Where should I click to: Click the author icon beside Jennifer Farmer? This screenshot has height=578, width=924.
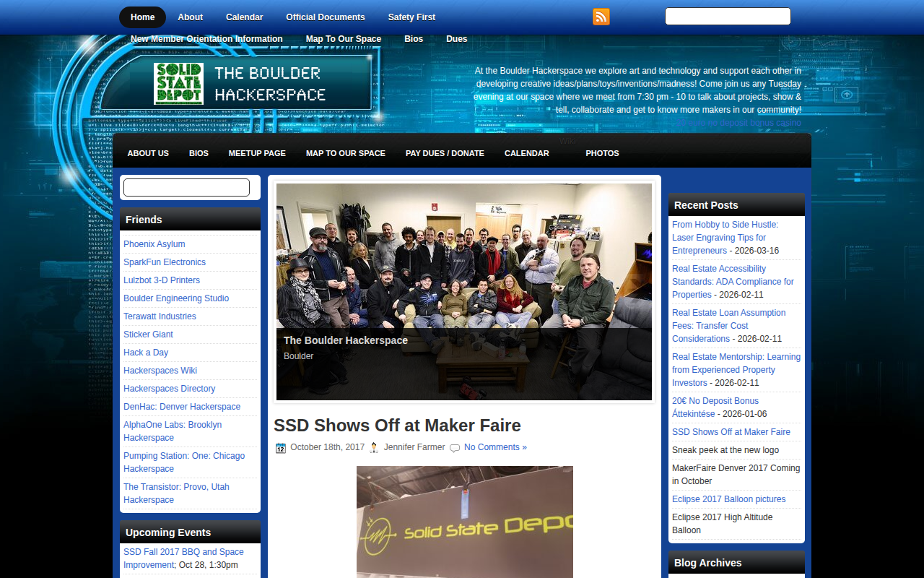click(374, 448)
